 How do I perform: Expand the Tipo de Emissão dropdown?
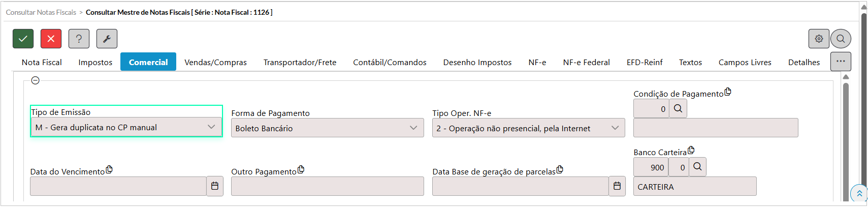pos(211,127)
